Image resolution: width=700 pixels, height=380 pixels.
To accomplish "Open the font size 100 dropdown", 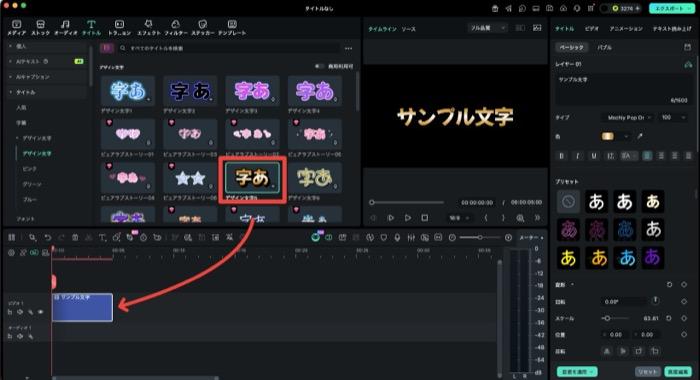I will [x=673, y=117].
